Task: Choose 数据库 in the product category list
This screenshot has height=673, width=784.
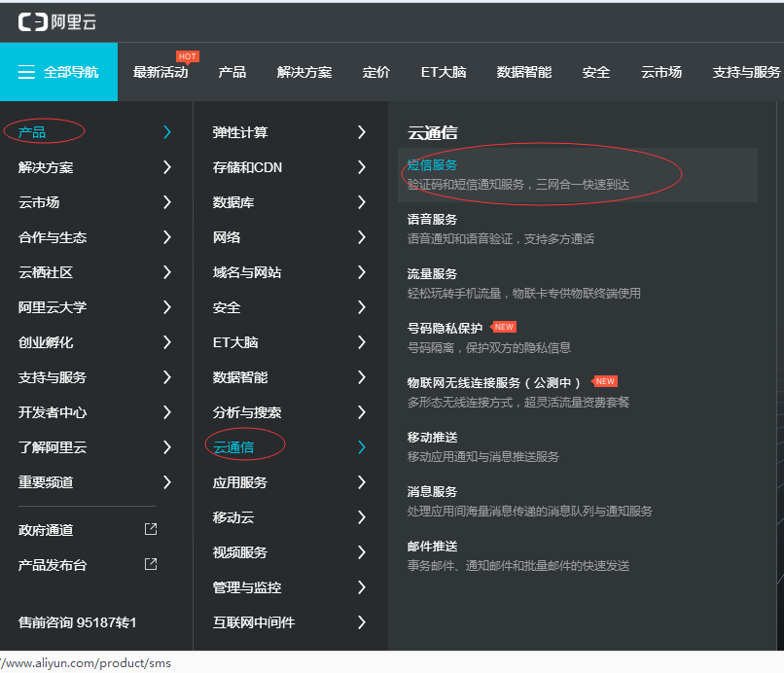Action: [233, 202]
